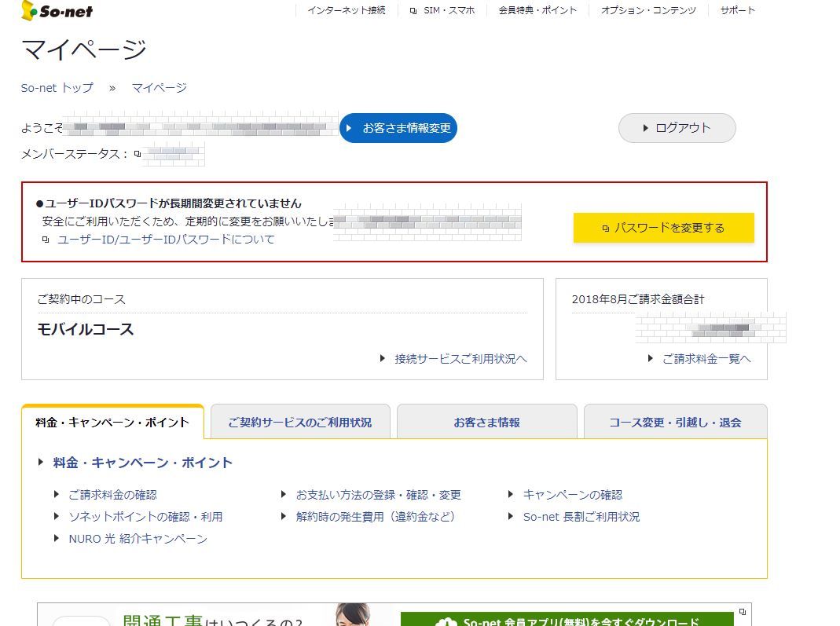Image resolution: width=840 pixels, height=626 pixels.
Task: Open ご請求料金の確認
Action: pos(112,495)
